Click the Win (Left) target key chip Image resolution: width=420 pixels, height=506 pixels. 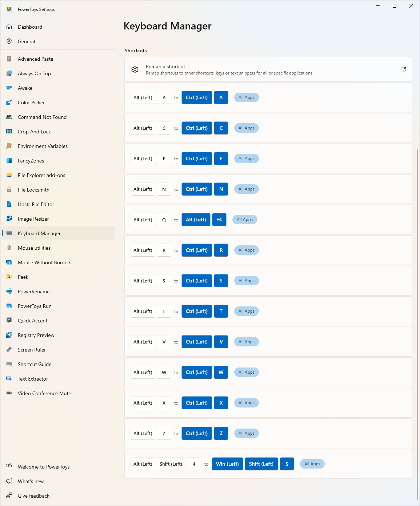point(227,464)
